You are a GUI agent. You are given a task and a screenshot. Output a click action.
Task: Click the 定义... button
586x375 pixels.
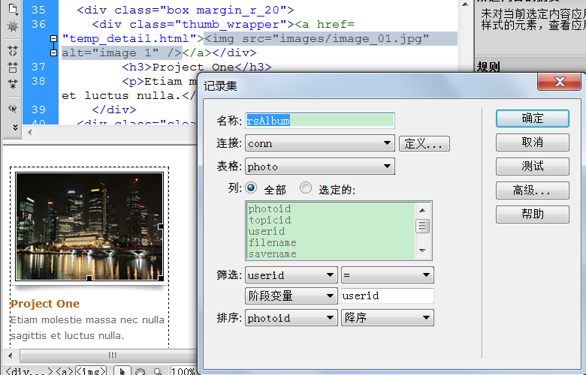(x=424, y=144)
